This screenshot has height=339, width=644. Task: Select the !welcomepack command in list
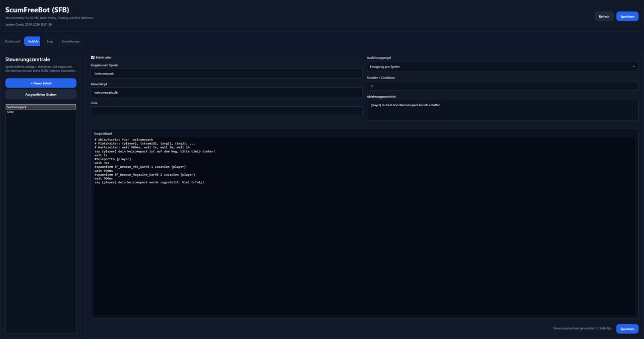point(41,107)
